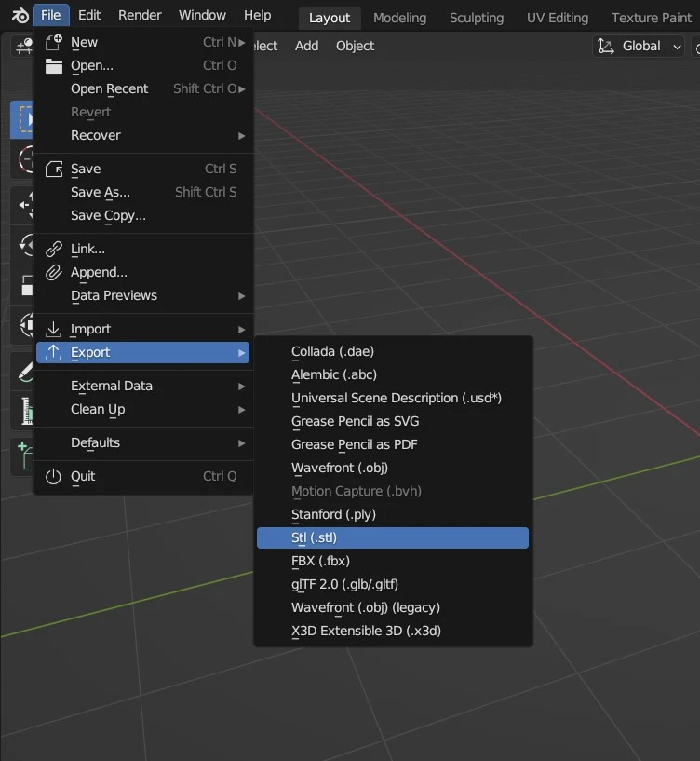Click the Import download-arrow icon
Screen dimensions: 700x761
click(x=53, y=329)
